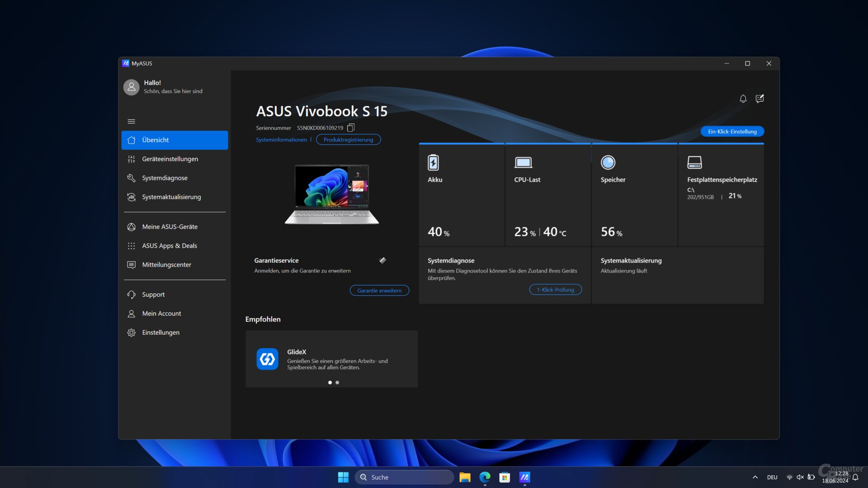Open the Systeminformationen link
Image resolution: width=868 pixels, height=488 pixels.
(x=281, y=140)
